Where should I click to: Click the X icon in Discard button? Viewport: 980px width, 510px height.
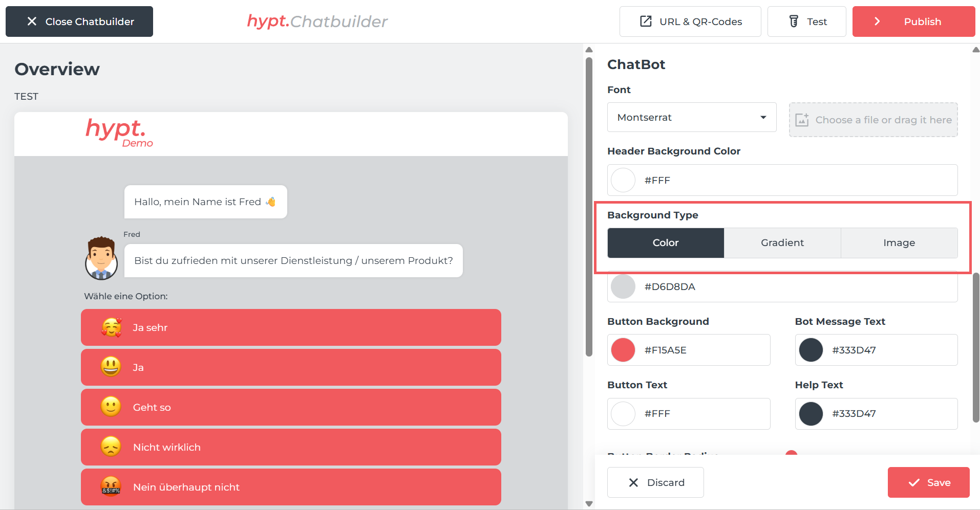633,482
